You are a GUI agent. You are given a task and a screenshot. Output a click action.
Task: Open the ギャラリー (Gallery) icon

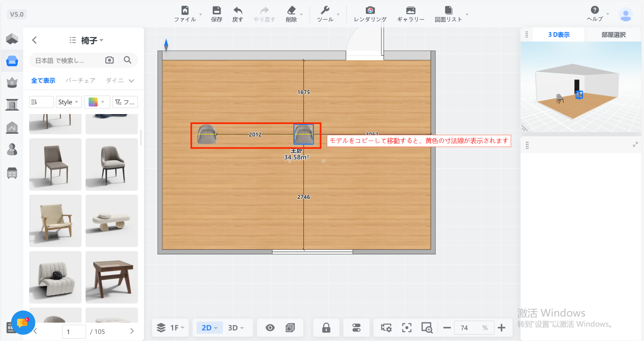tap(411, 10)
